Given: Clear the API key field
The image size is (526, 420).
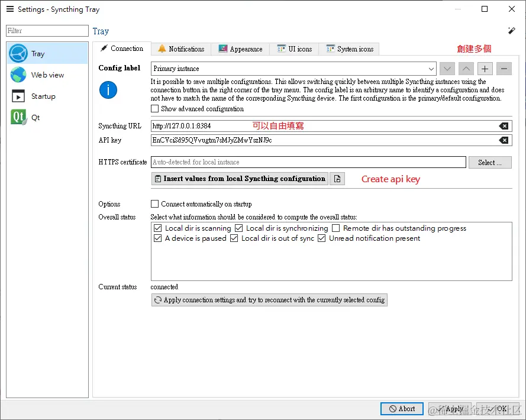Looking at the screenshot, I should coord(504,140).
